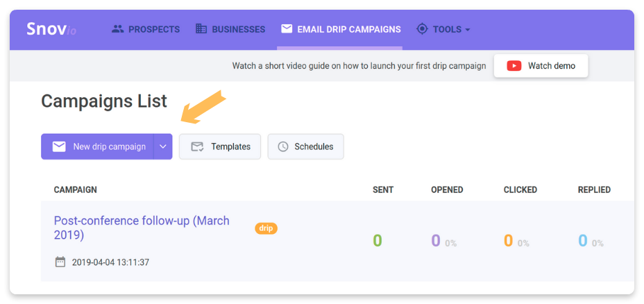Click the Watch demo button
644x304 pixels.
point(541,66)
